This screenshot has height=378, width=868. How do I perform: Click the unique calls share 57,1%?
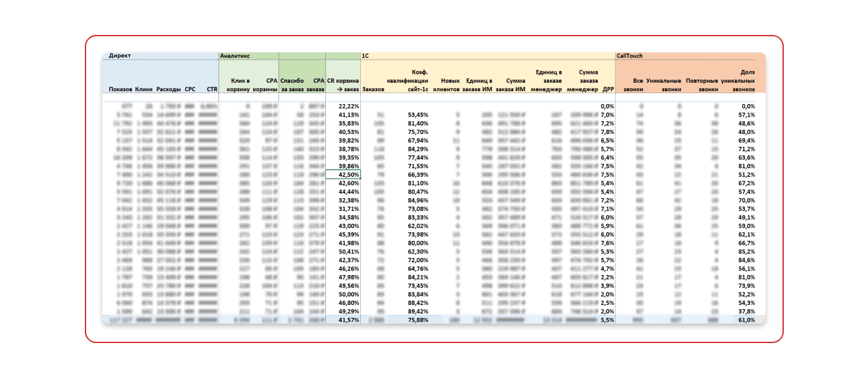click(748, 115)
